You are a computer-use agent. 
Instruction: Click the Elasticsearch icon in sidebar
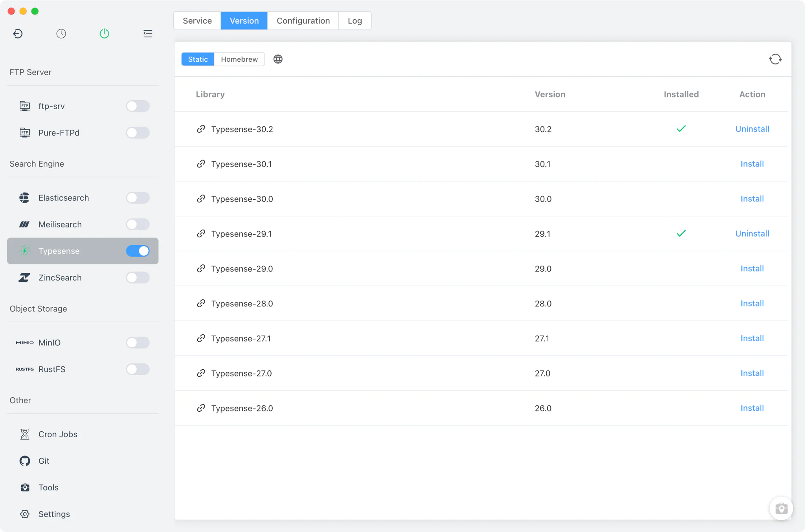coord(24,198)
